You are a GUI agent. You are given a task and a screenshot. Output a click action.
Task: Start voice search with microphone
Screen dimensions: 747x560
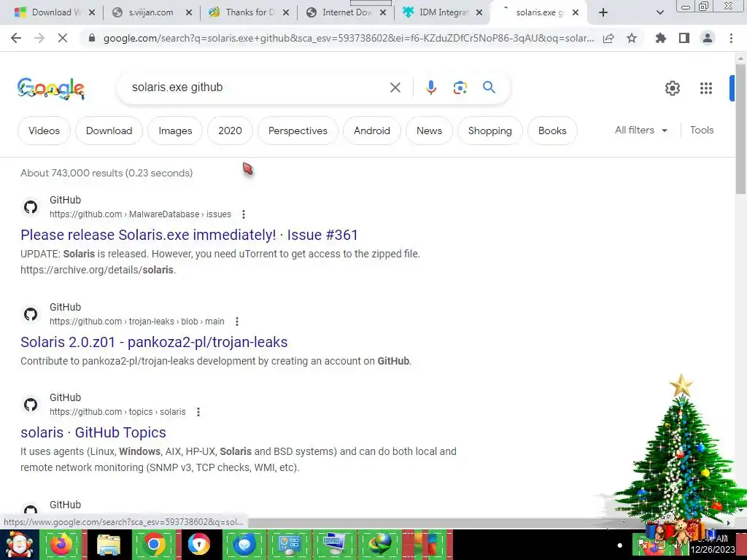click(x=430, y=87)
